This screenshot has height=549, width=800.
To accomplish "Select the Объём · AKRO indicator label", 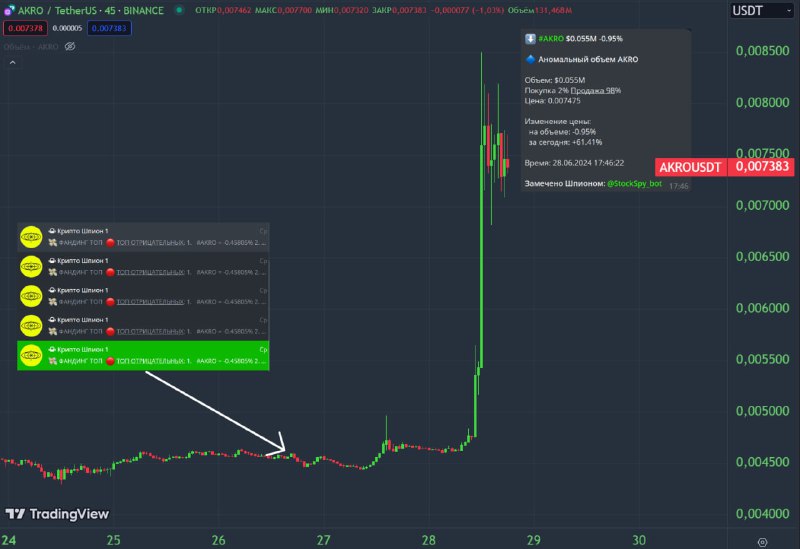I will [31, 46].
